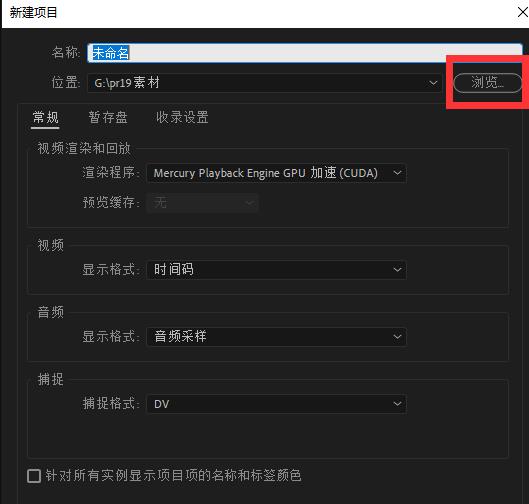The image size is (529, 504).
Task: Open the 渲染程序 renderer dropdown
Action: tap(277, 173)
